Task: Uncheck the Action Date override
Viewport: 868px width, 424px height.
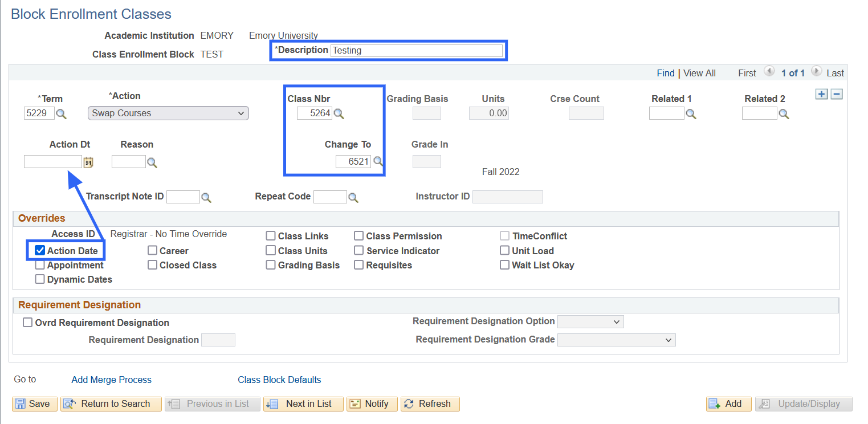Action: 40,251
